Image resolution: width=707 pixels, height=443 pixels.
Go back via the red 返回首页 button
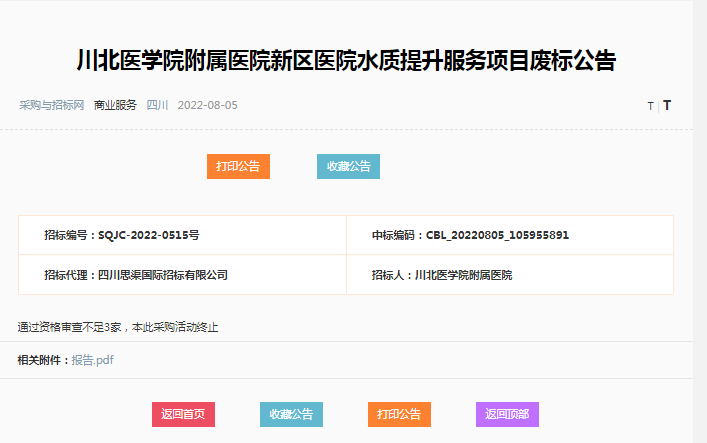point(183,414)
